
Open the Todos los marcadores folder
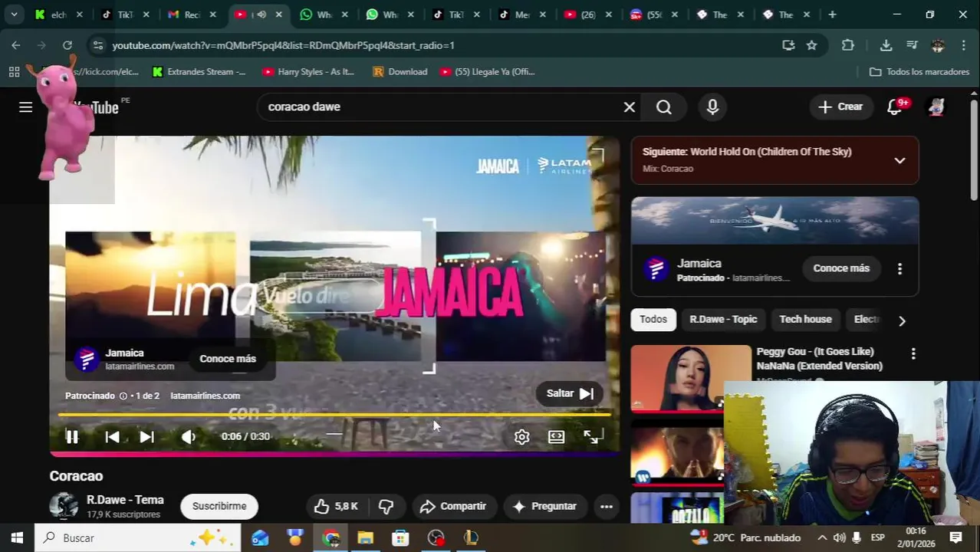(919, 71)
